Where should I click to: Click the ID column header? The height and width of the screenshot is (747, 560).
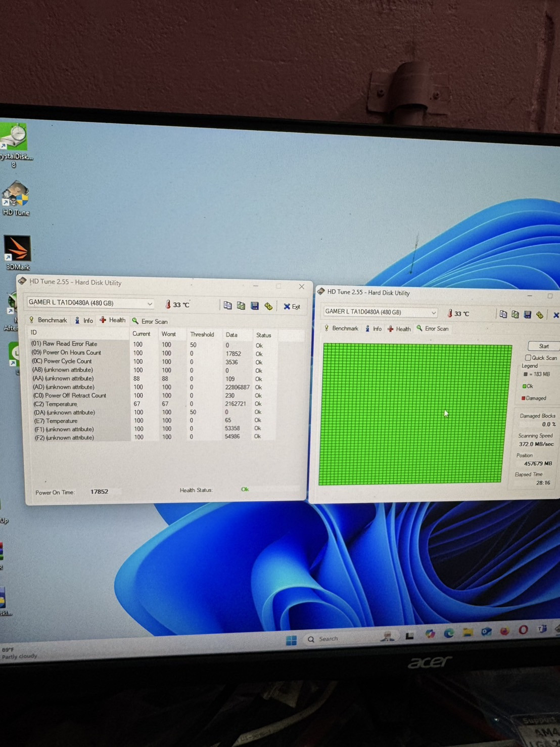coord(79,332)
